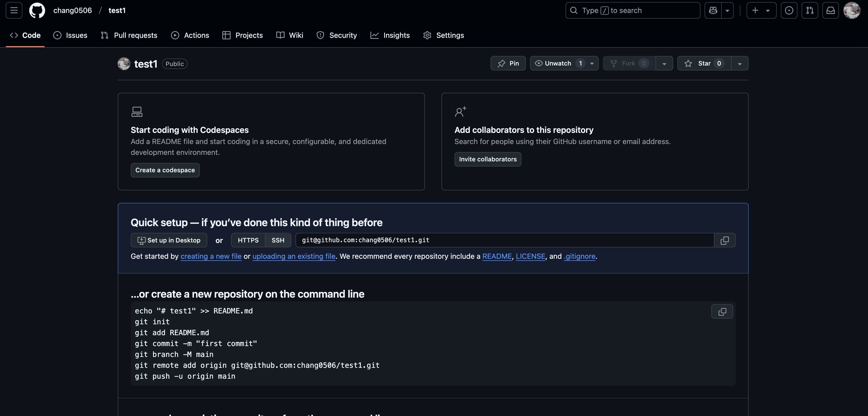Screen dimensions: 868x416
Task: Click the GitHub Octocat logo
Action: tap(37, 10)
